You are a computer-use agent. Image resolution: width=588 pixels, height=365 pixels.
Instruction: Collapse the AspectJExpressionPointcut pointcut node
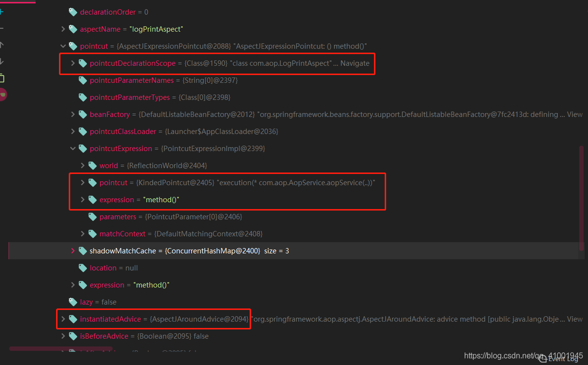coord(63,46)
